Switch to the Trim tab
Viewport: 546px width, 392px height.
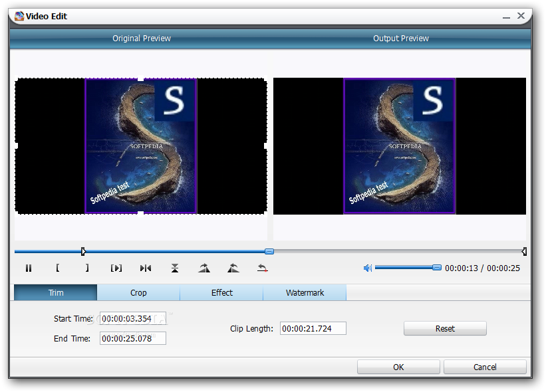click(x=56, y=292)
